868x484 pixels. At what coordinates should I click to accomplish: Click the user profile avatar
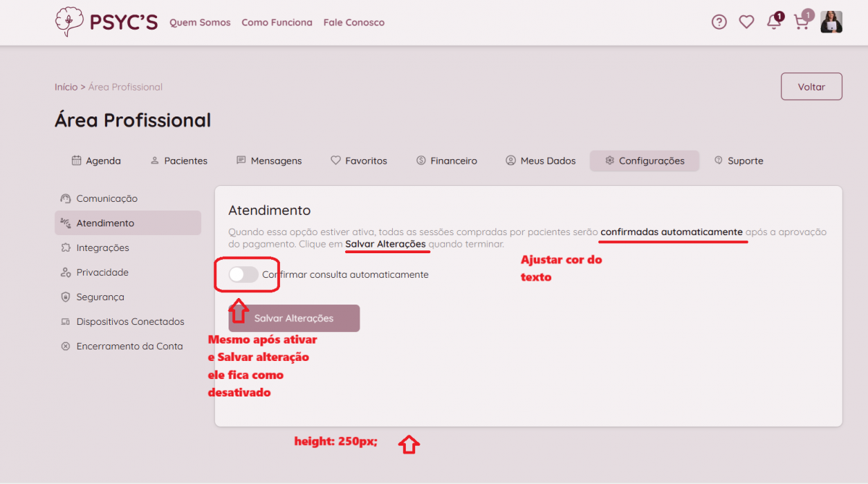[x=831, y=22]
